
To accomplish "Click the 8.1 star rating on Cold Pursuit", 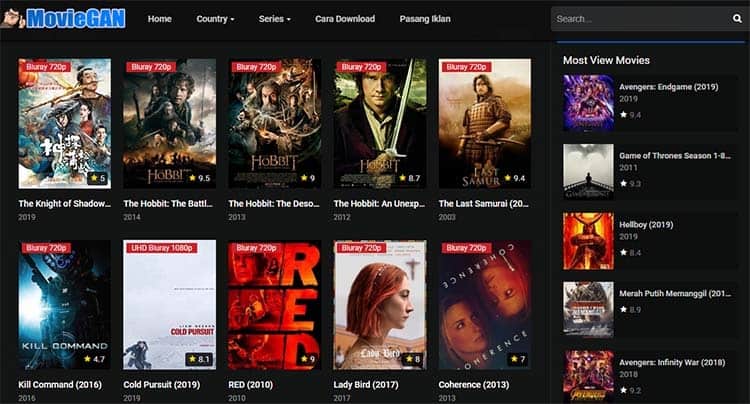I will tap(199, 359).
